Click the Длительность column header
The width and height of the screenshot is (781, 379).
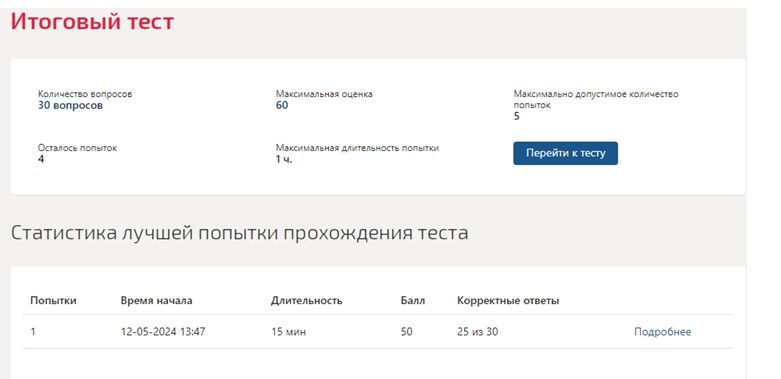(x=307, y=301)
